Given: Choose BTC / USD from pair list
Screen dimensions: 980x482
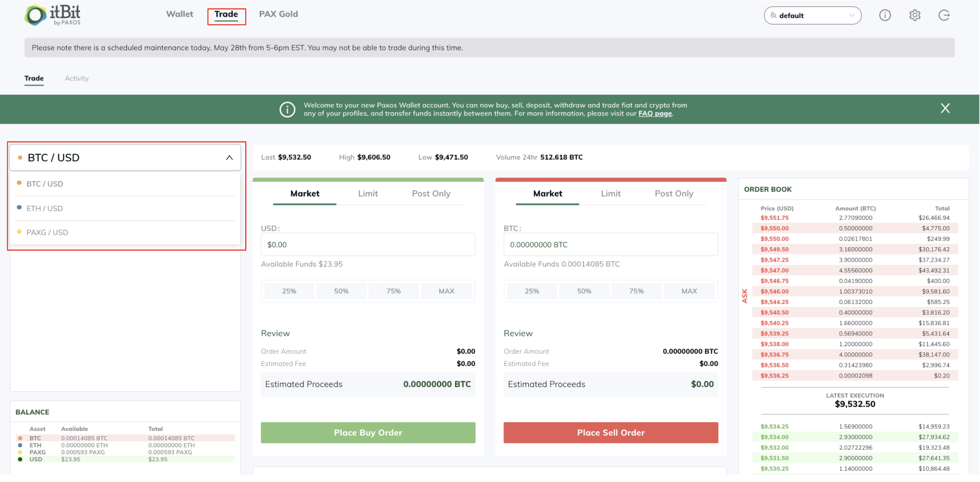Looking at the screenshot, I should point(125,184).
